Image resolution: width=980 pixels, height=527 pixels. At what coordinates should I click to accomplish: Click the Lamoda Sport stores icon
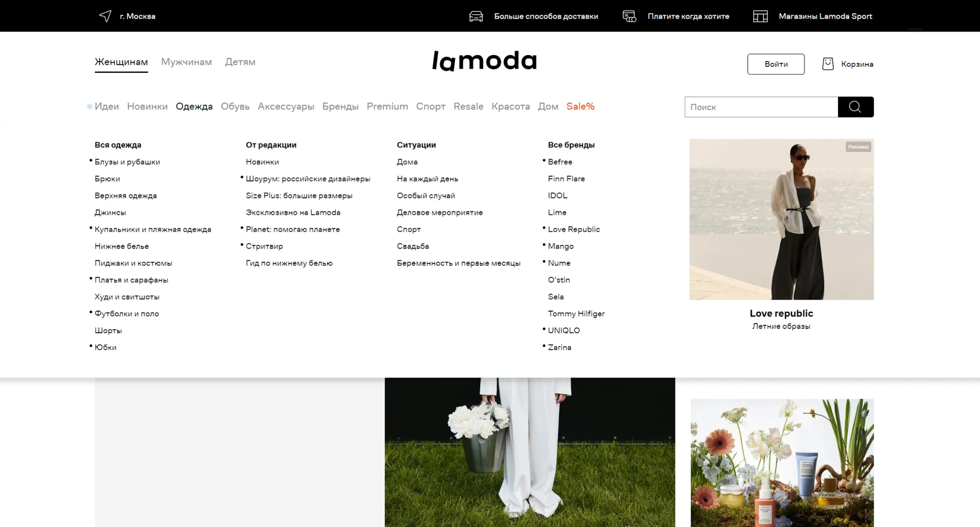[760, 16]
